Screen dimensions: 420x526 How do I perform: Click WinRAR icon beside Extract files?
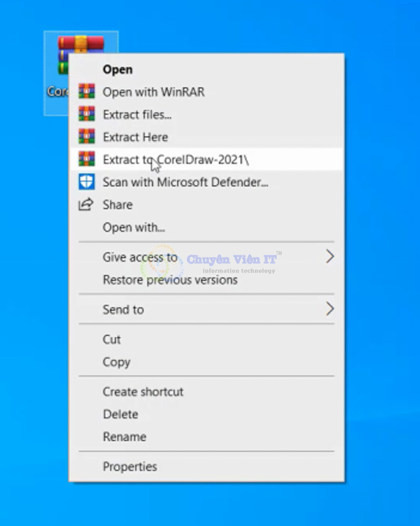point(86,114)
